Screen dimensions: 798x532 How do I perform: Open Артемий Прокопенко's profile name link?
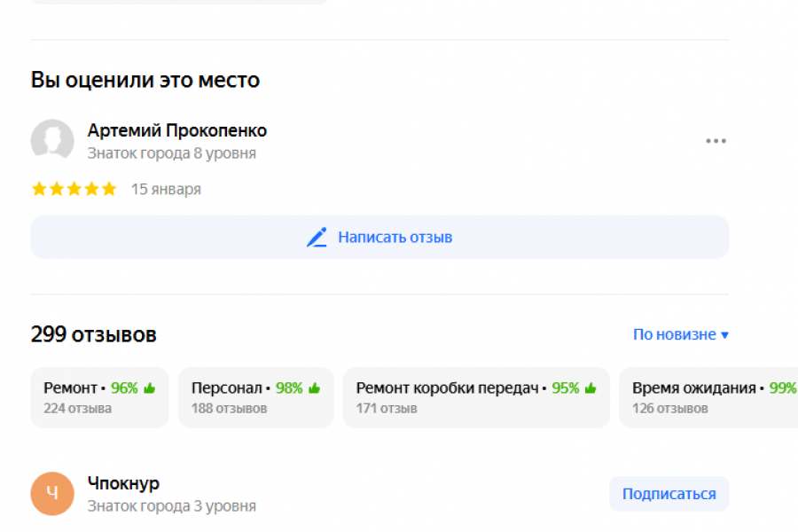[x=176, y=130]
